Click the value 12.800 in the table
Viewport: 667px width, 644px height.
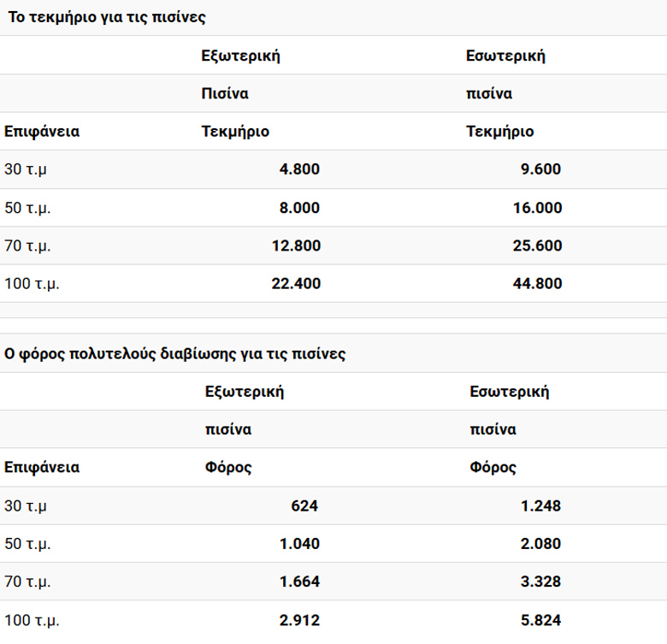pos(296,245)
